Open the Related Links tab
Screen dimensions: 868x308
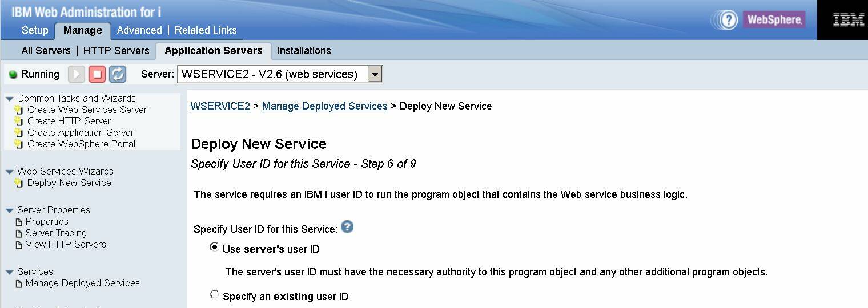coord(206,30)
